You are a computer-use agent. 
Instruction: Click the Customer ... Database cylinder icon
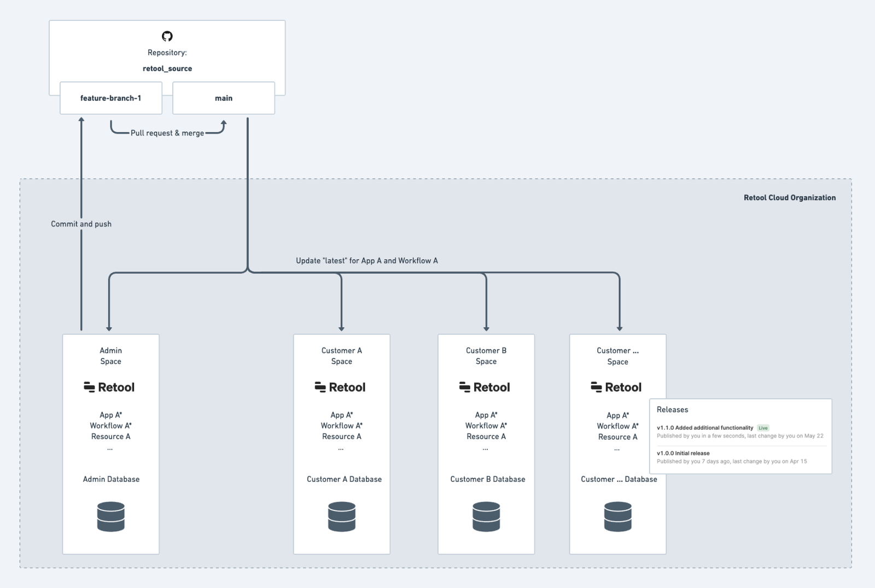point(618,516)
